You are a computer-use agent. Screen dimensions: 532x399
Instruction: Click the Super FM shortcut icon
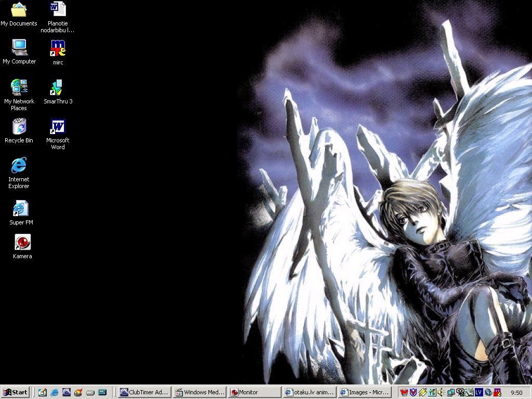(21, 209)
